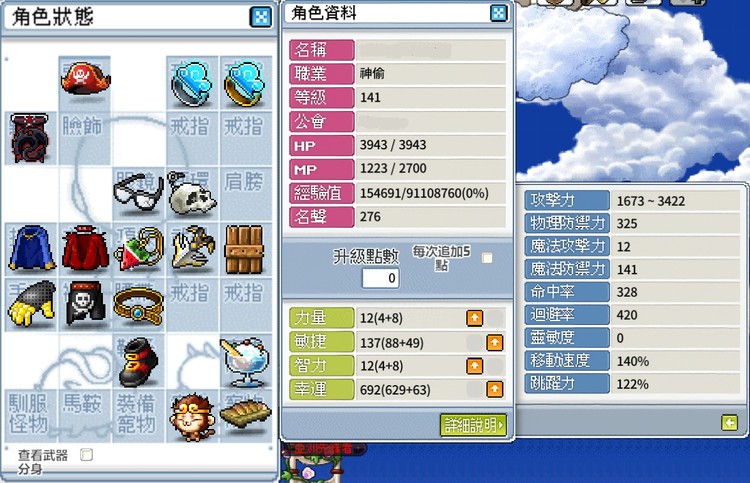Increase 幸運 stat with the arrow button

click(495, 389)
